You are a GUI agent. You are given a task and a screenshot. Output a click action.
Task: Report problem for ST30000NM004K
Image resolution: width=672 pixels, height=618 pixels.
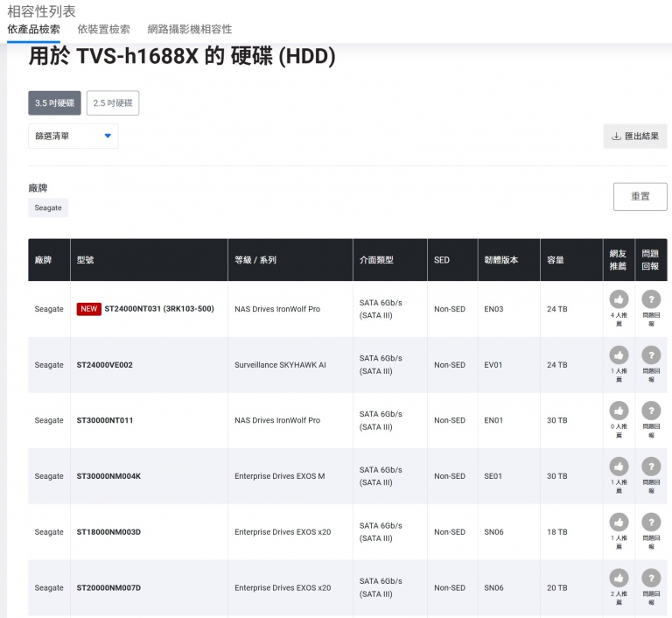coord(651,467)
